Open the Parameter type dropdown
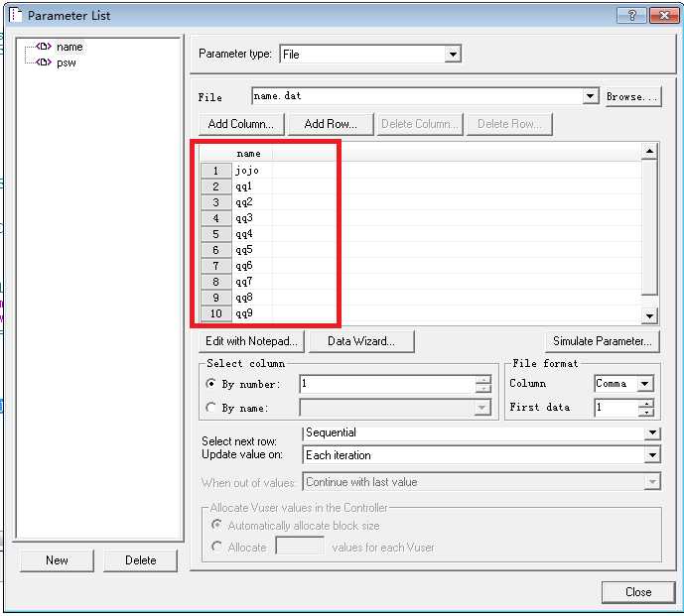 pyautogui.click(x=453, y=55)
